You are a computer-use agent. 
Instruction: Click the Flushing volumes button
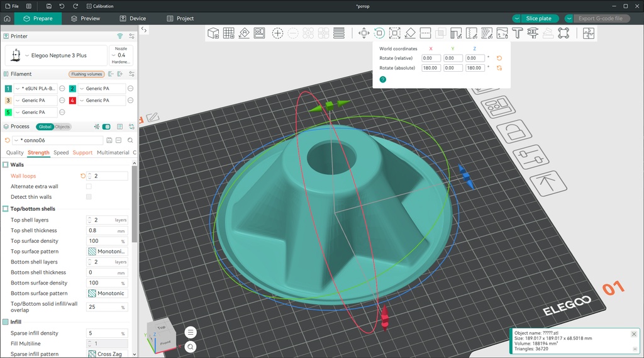[x=86, y=74]
